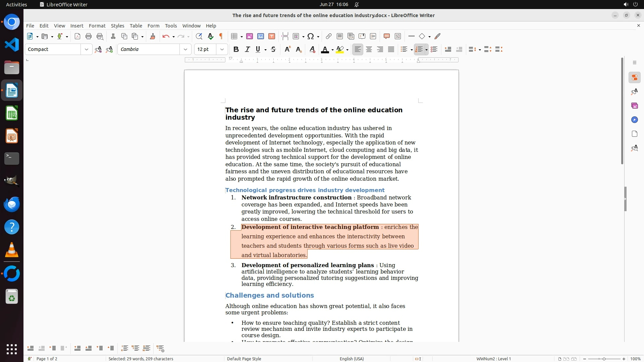
Task: Expand the Cambria font name dropdown
Action: (x=185, y=49)
